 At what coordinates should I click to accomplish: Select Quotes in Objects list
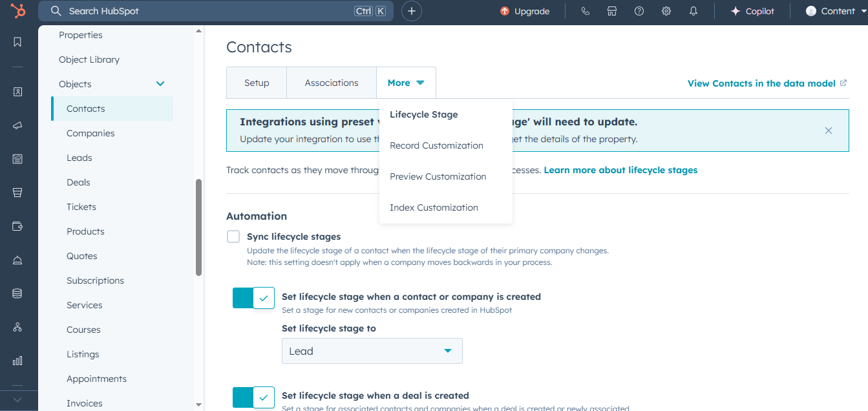coord(82,256)
